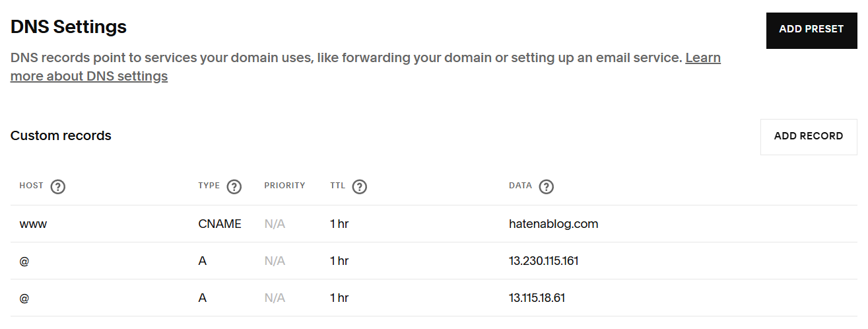Viewport: 868px width, 329px height.
Task: Open the TYPE column help tooltip icon
Action: click(234, 187)
